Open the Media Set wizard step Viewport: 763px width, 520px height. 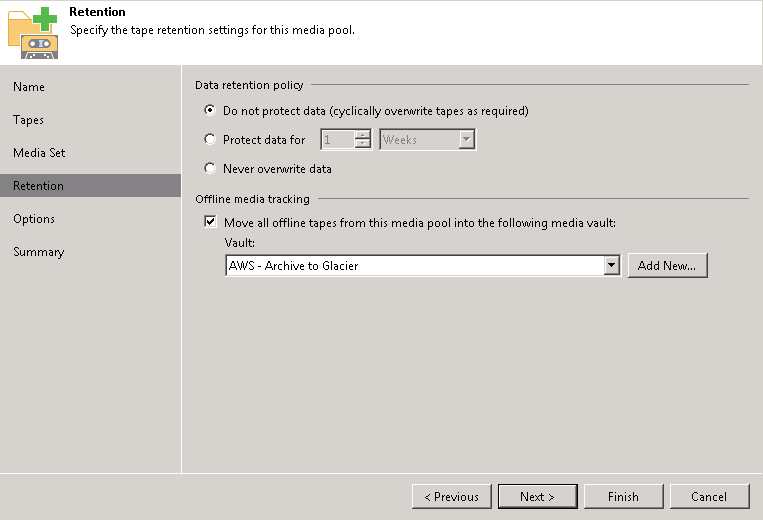[x=39, y=153]
